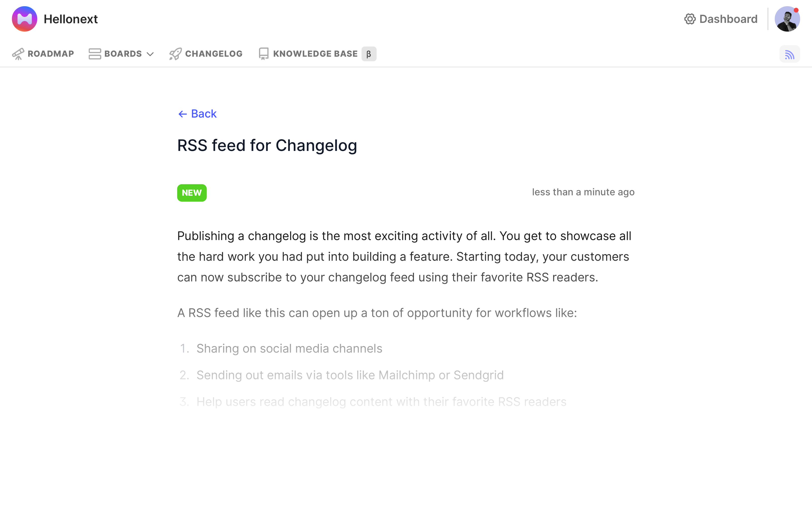Open the Dashboard link
Screen dimensions: 812x531
(x=728, y=19)
